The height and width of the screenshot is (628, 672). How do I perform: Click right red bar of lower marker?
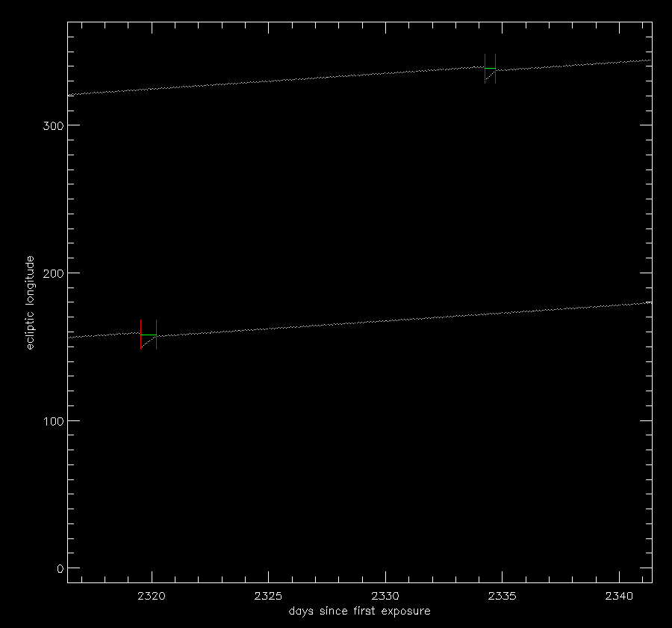pos(157,335)
